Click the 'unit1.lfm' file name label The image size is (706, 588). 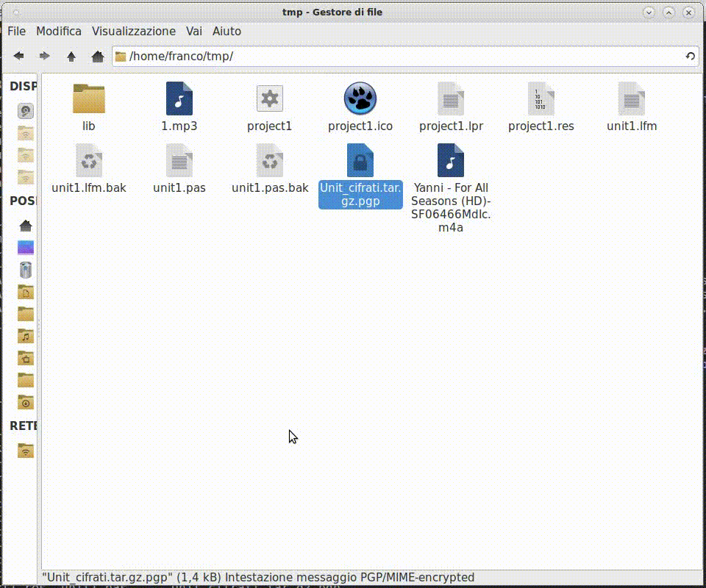click(632, 126)
